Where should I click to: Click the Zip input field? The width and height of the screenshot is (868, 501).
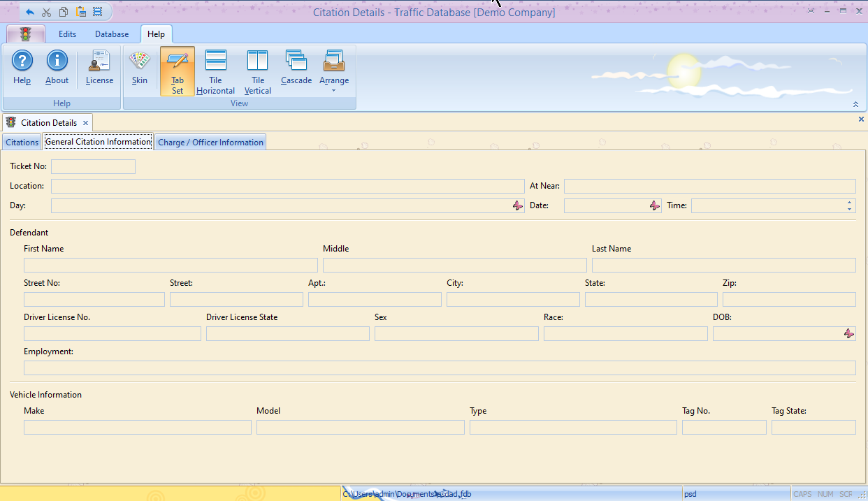click(789, 299)
